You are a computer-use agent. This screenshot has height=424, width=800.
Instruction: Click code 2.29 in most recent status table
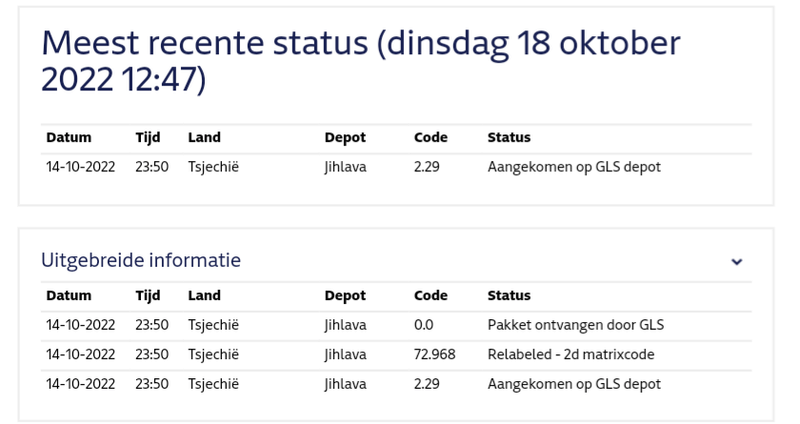tap(427, 167)
